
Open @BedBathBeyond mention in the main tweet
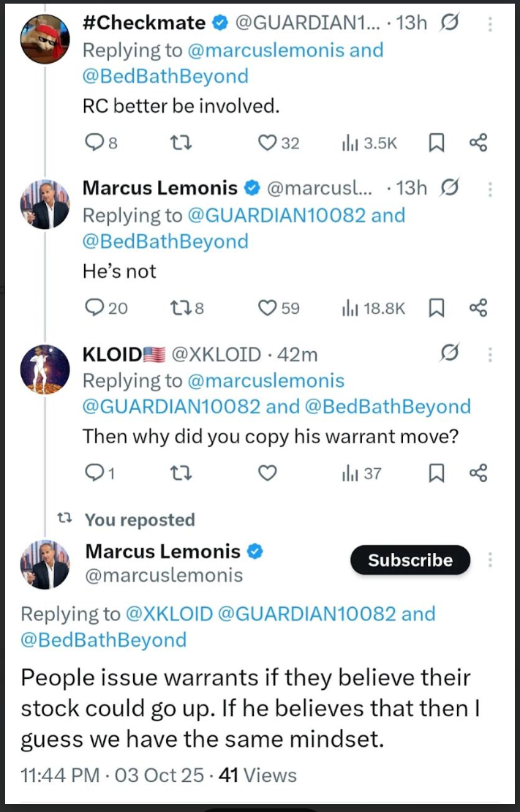tap(103, 640)
